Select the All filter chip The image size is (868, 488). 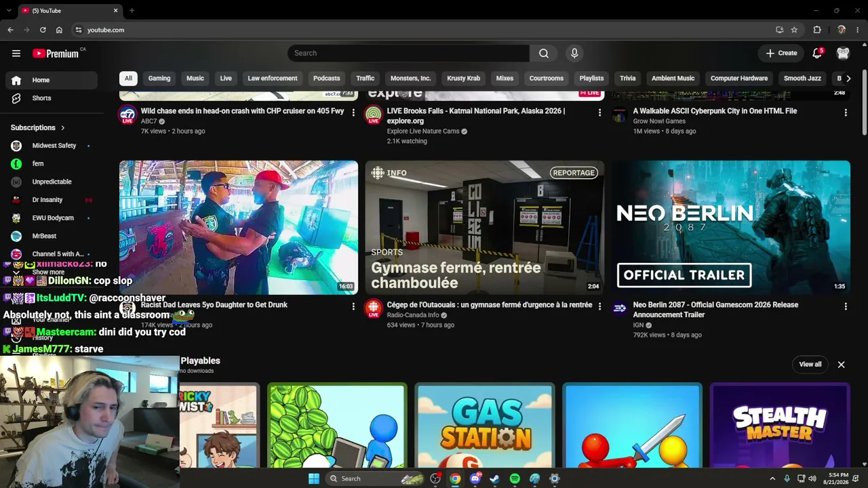tap(128, 78)
